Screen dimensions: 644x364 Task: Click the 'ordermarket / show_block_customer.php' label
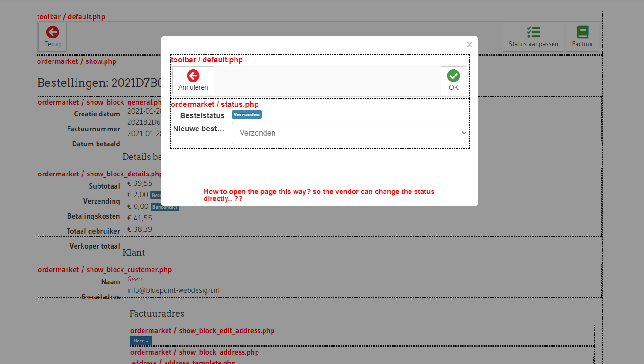pyautogui.click(x=105, y=270)
